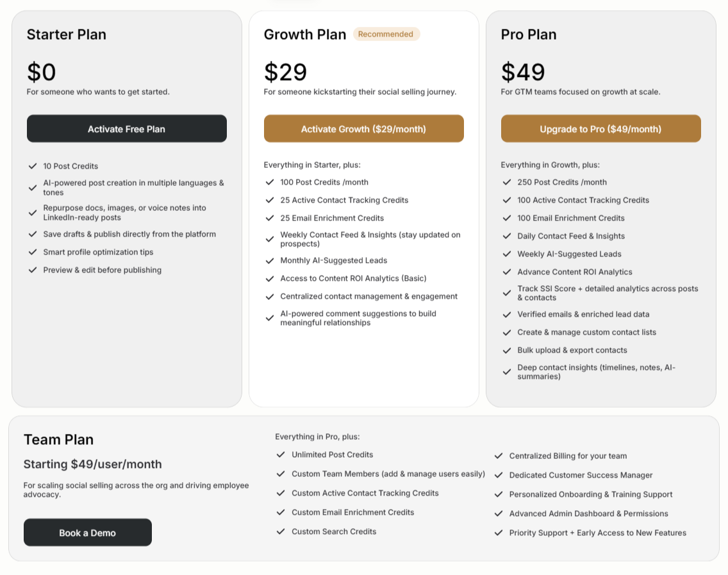Activate the Growth plan at $29/month
The height and width of the screenshot is (575, 728).
pos(363,129)
